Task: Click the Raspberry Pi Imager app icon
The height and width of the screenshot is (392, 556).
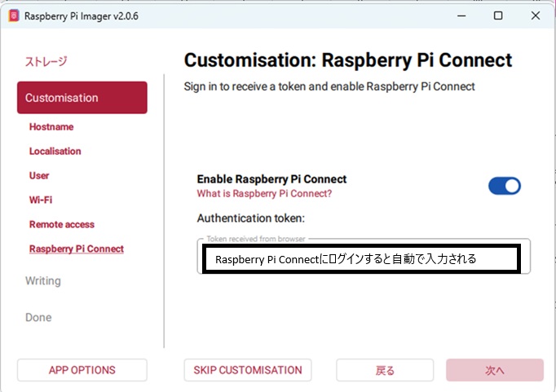Action: pyautogui.click(x=13, y=16)
